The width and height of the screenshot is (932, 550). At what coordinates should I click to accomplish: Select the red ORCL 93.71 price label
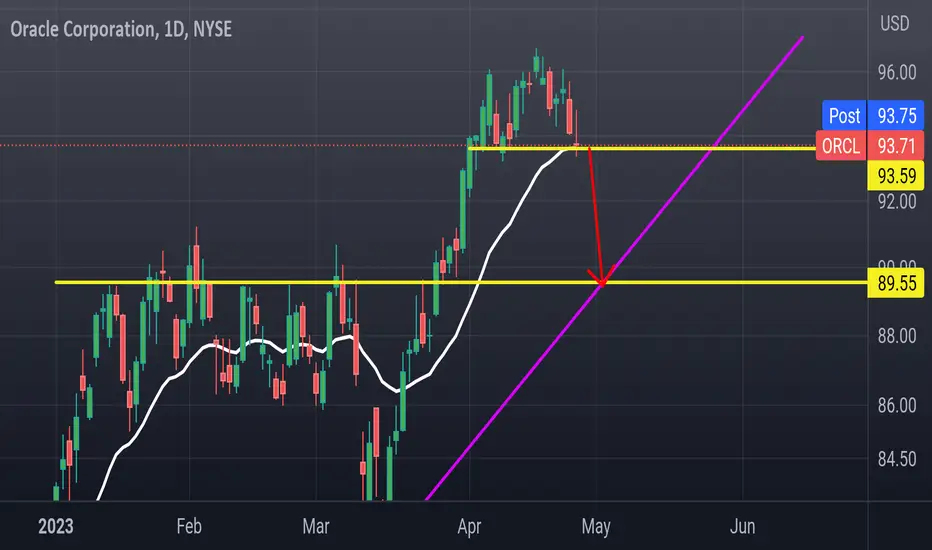pos(870,146)
